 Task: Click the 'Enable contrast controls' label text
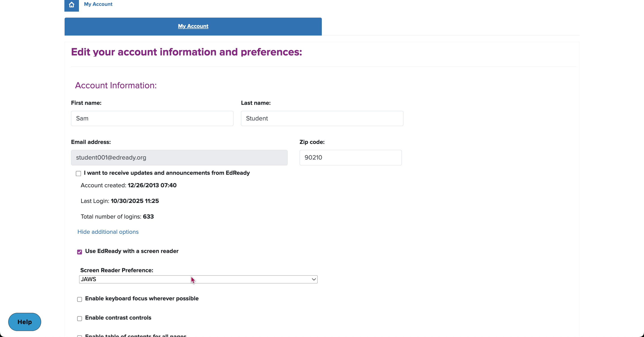(118, 318)
